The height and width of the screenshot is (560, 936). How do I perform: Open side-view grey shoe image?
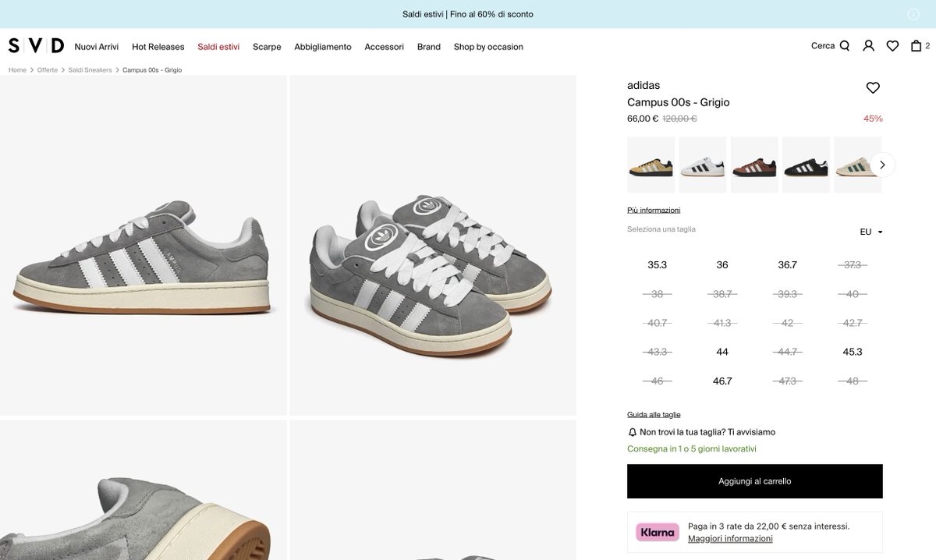(x=143, y=246)
